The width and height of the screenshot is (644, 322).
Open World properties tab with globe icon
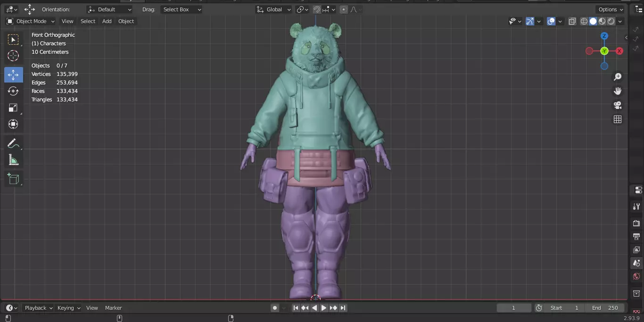[x=636, y=276]
